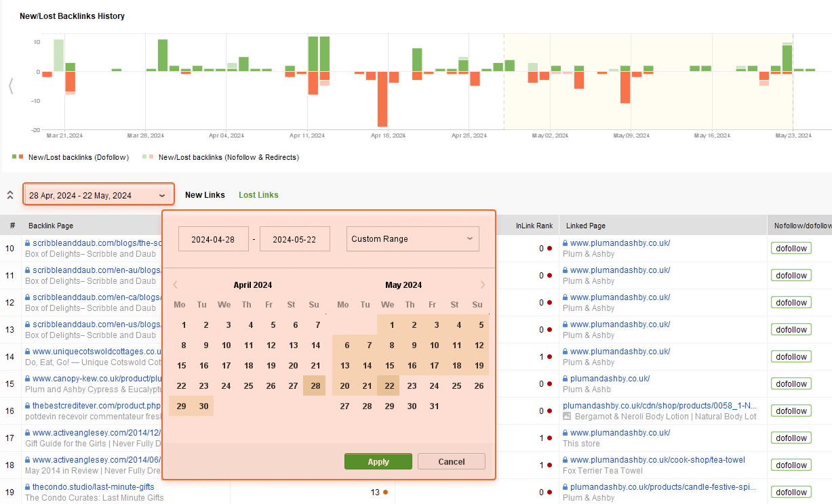Viewport: 832px width, 504px height.
Task: Click 'The Condo Curates: Last Minute Gifts'
Action: (x=94, y=498)
